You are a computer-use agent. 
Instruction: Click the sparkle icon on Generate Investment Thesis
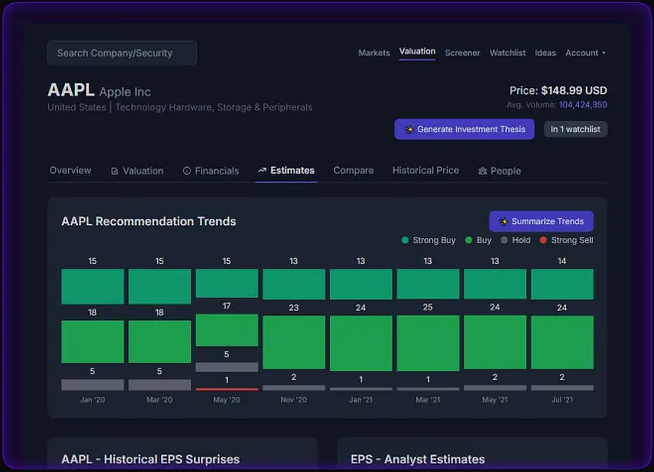pyautogui.click(x=409, y=129)
